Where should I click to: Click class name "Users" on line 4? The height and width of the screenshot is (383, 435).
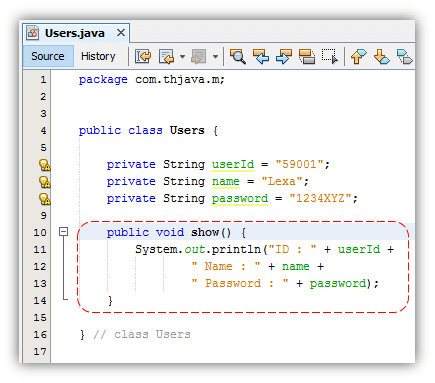click(187, 130)
